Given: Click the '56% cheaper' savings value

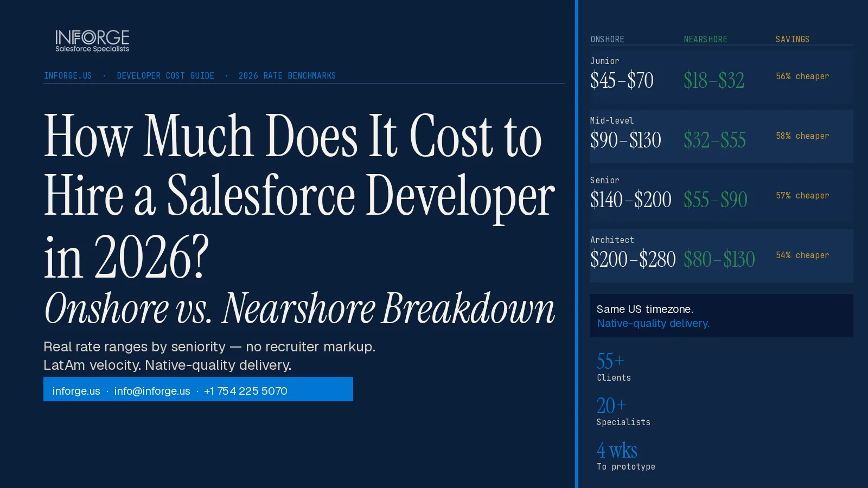Looking at the screenshot, I should point(802,76).
